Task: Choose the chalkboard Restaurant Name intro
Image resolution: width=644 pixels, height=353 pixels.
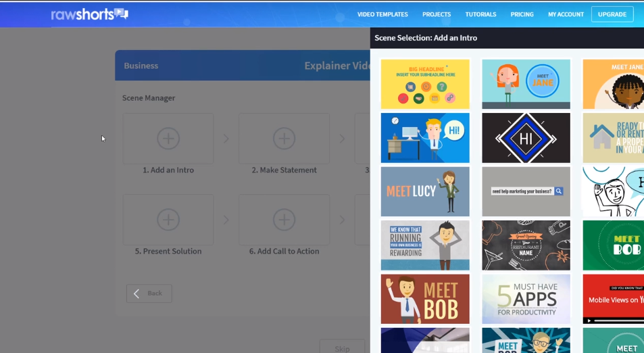Action: [x=526, y=245]
